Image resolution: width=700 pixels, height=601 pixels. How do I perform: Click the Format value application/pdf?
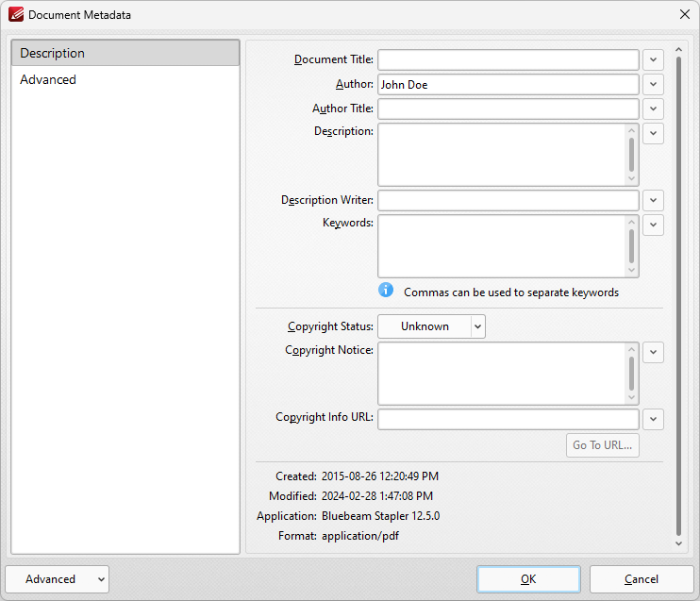point(360,536)
